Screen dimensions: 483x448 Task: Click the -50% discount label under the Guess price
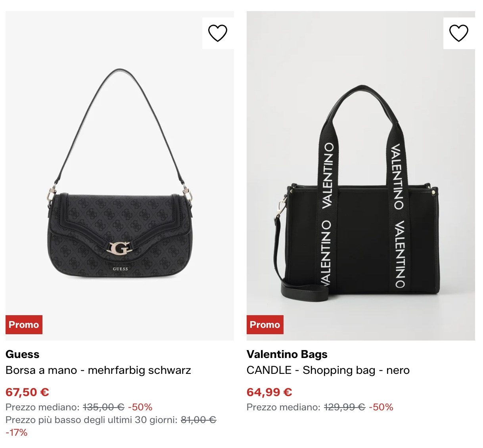coord(140,407)
